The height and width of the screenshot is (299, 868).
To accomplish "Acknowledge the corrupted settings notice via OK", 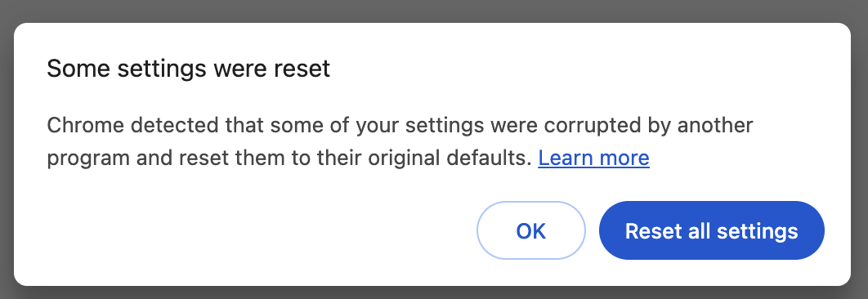I will tap(531, 230).
